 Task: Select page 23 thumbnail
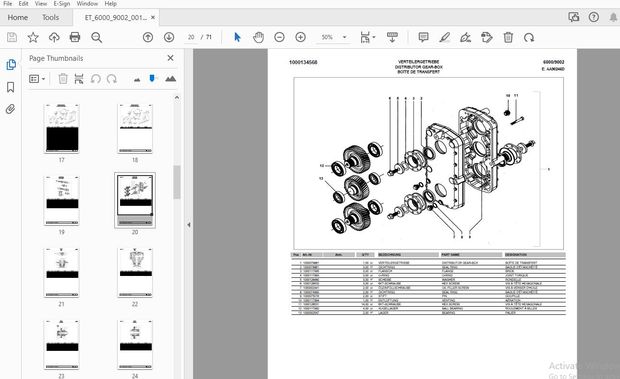coord(61,345)
